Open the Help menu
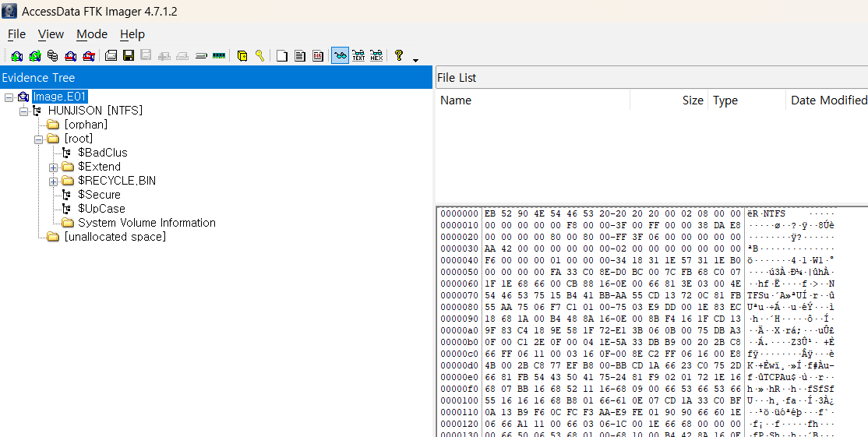Viewport: 868px width, 437px height. click(132, 34)
